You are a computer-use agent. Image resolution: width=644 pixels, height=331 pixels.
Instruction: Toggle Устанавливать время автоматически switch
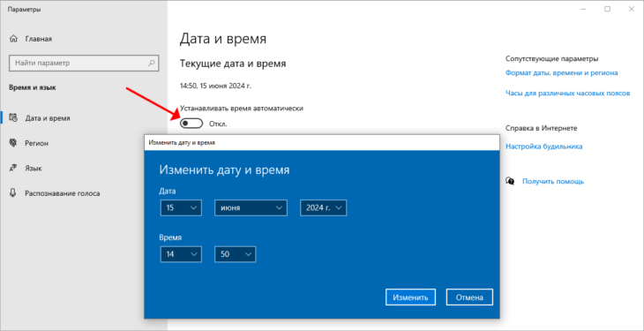[191, 124]
